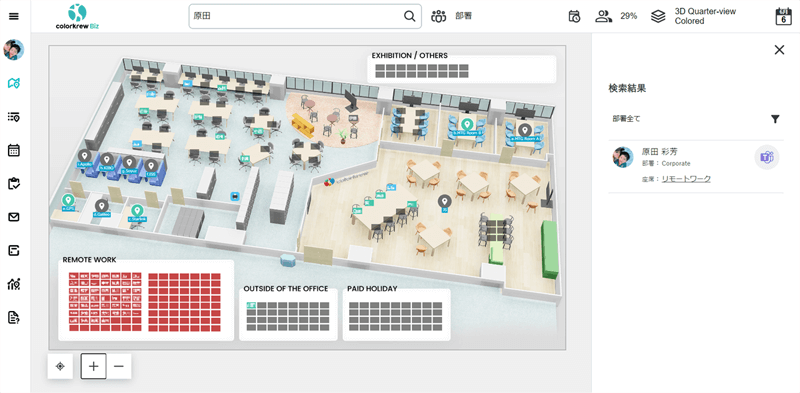
Task: Click the 原田 search input field
Action: (296, 16)
